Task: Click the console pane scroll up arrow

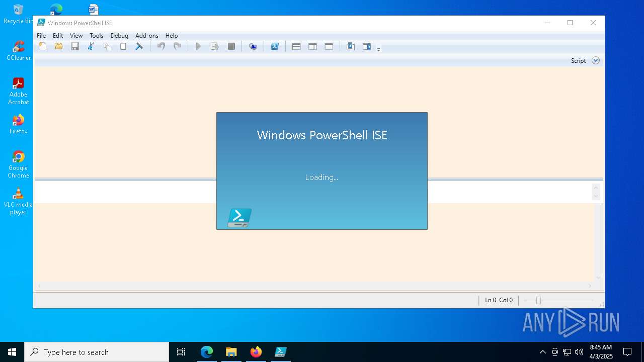Action: [x=596, y=188]
